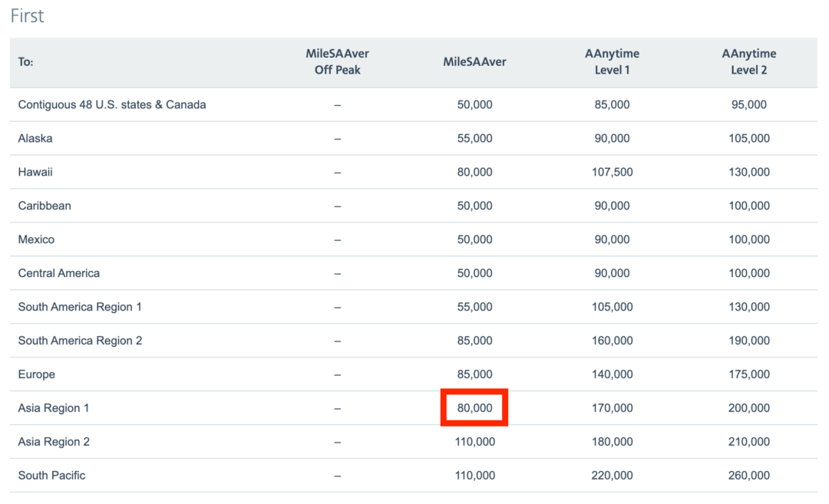Select Alaska MileSAAver value 55,000
The height and width of the screenshot is (504, 829).
point(474,138)
